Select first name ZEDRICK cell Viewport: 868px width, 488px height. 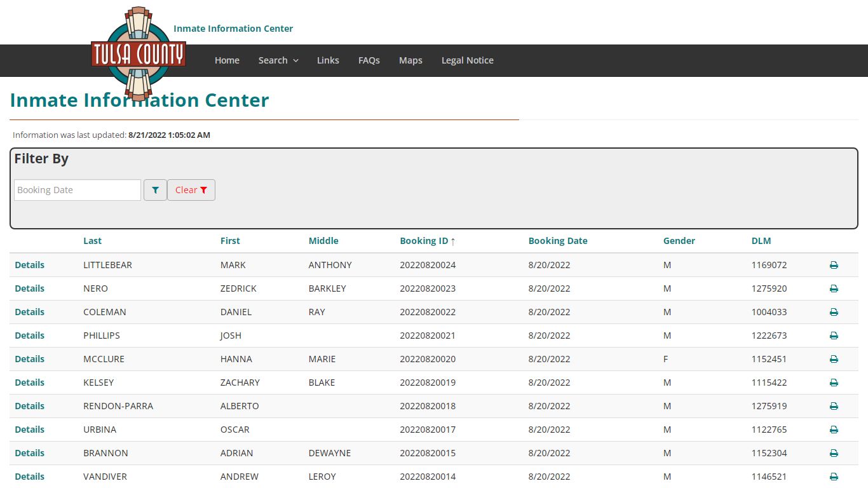point(238,288)
